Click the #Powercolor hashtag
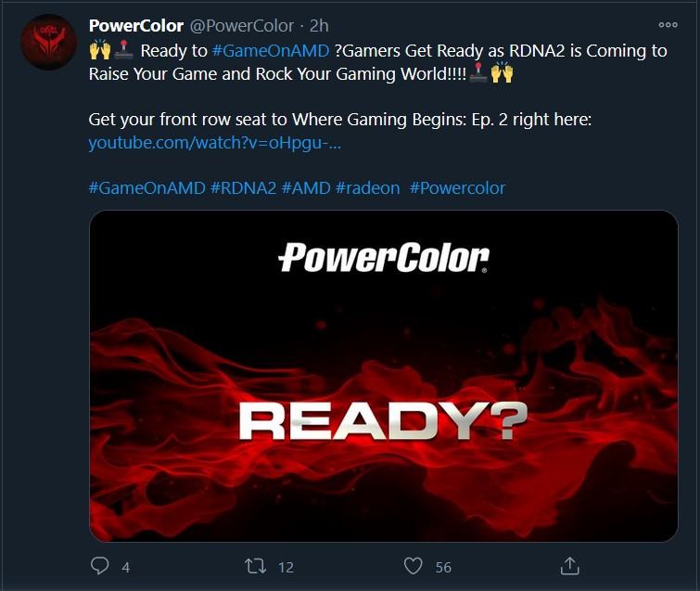Viewport: 700px width, 591px height. tap(457, 188)
